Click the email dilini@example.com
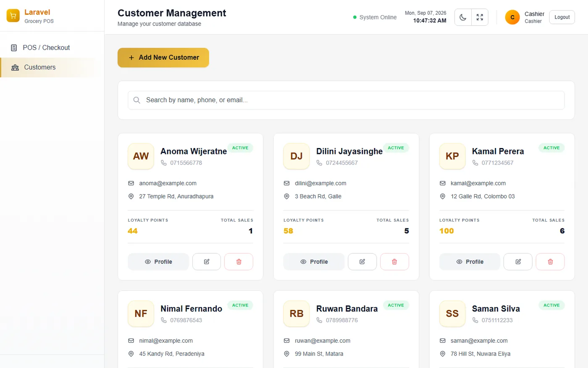 (x=320, y=183)
